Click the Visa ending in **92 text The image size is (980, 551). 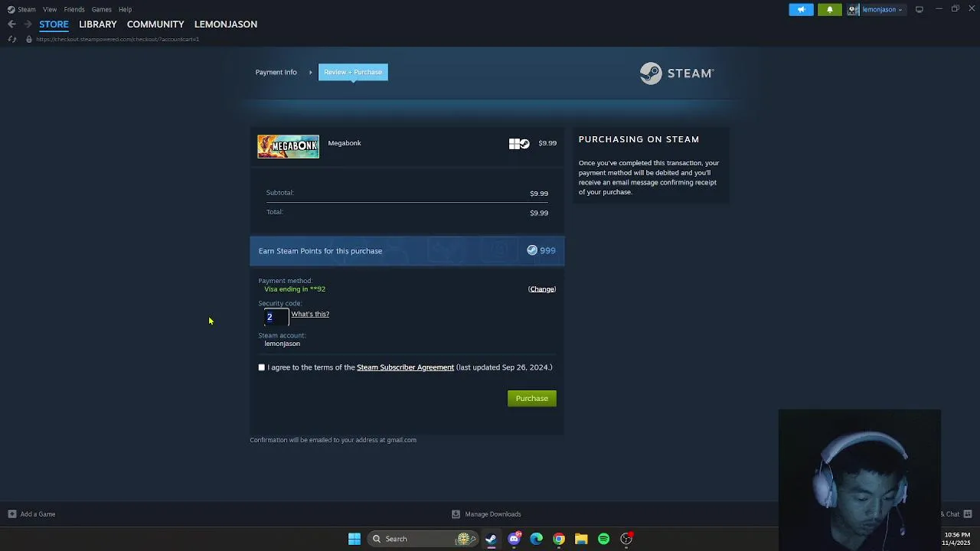[295, 289]
